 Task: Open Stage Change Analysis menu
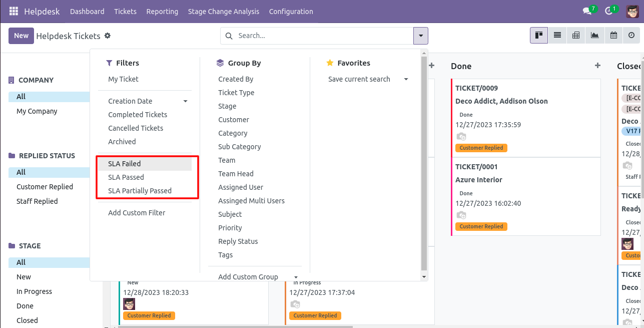click(x=224, y=11)
